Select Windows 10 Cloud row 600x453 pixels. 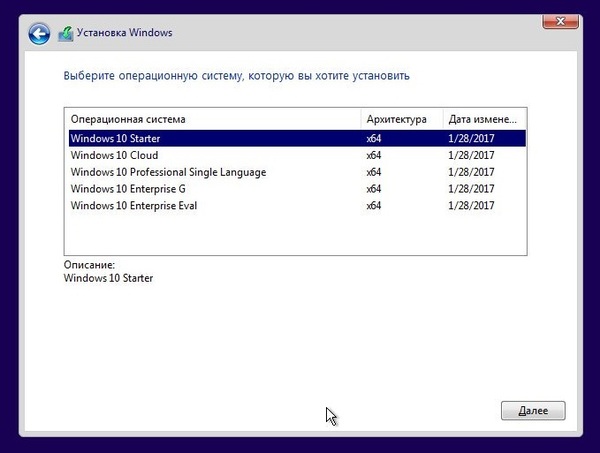[x=297, y=155]
